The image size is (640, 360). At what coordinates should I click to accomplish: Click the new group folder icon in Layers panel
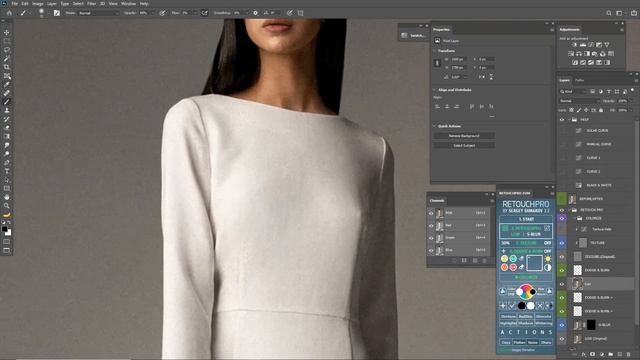tap(611, 354)
